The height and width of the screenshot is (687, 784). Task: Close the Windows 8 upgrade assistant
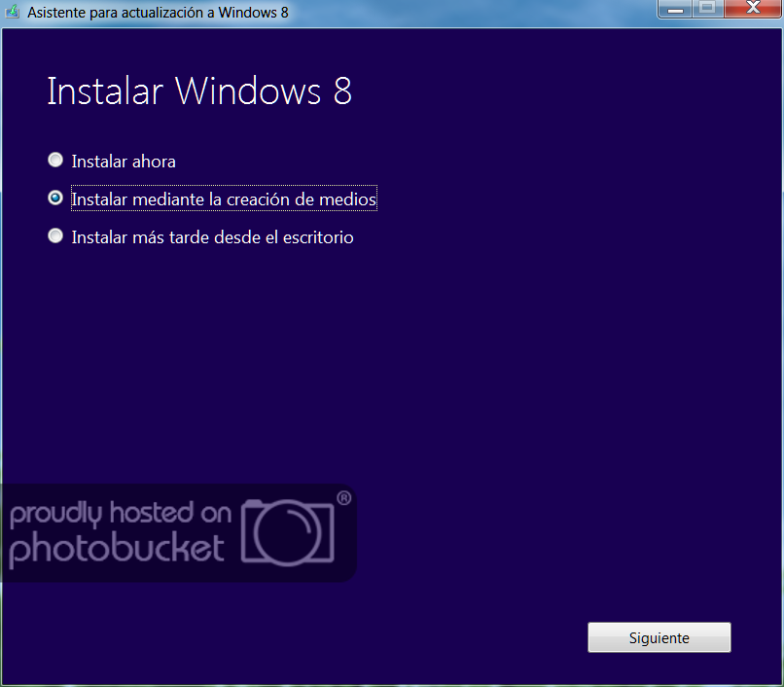(x=753, y=9)
